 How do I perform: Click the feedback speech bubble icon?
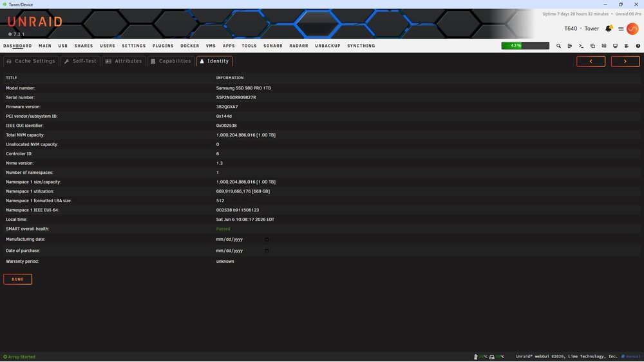click(x=604, y=46)
